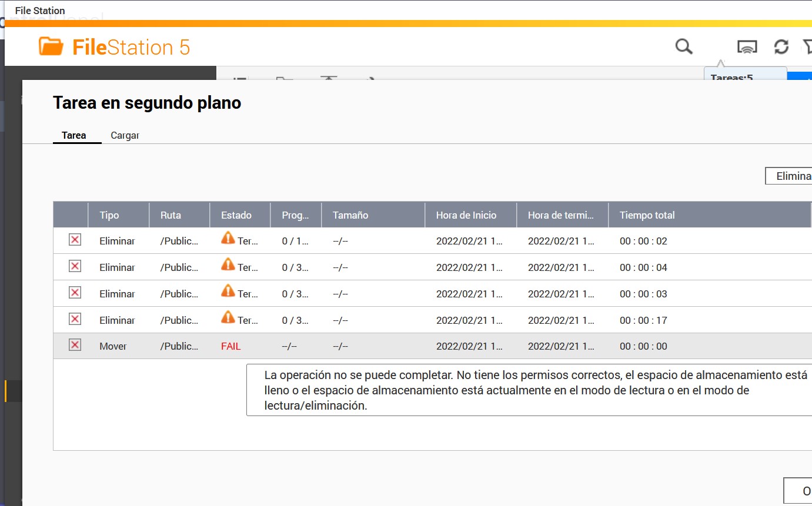The image size is (812, 506).
Task: Remove the second Eliminar task with red X
Action: (75, 266)
